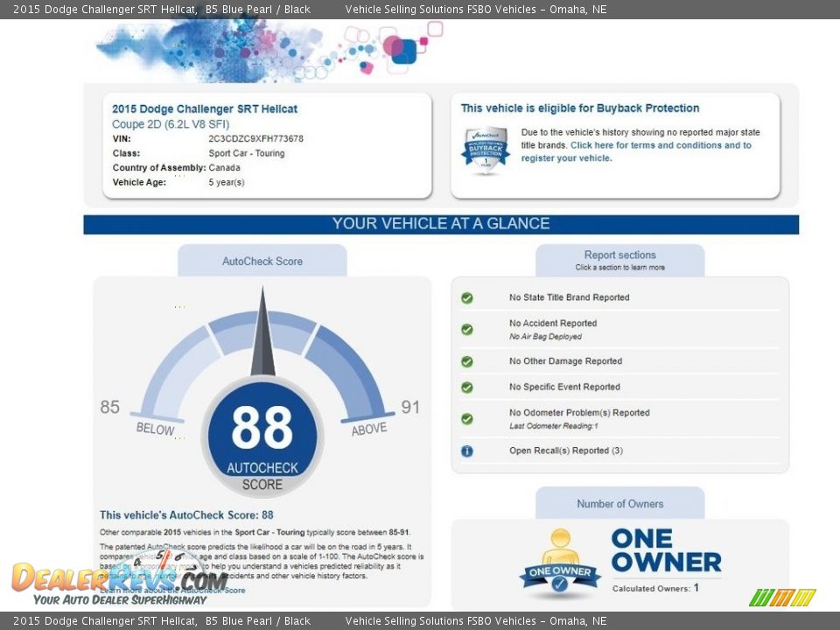The height and width of the screenshot is (630, 840).
Task: Click green check beside No Accident Reported
Action: 467,330
